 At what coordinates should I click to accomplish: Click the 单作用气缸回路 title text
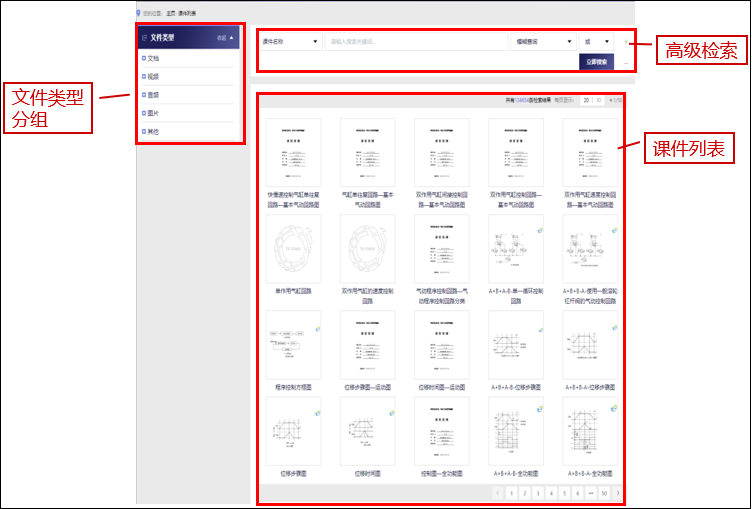tap(293, 291)
